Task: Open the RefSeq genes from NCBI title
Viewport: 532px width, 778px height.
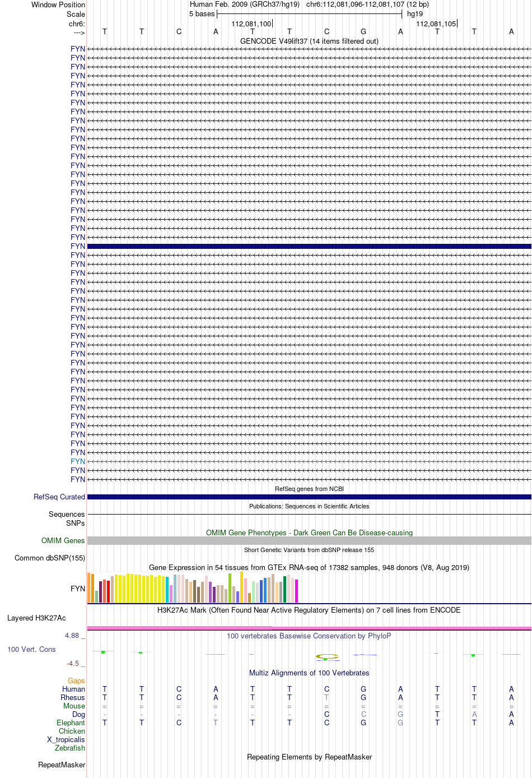Action: click(x=309, y=489)
